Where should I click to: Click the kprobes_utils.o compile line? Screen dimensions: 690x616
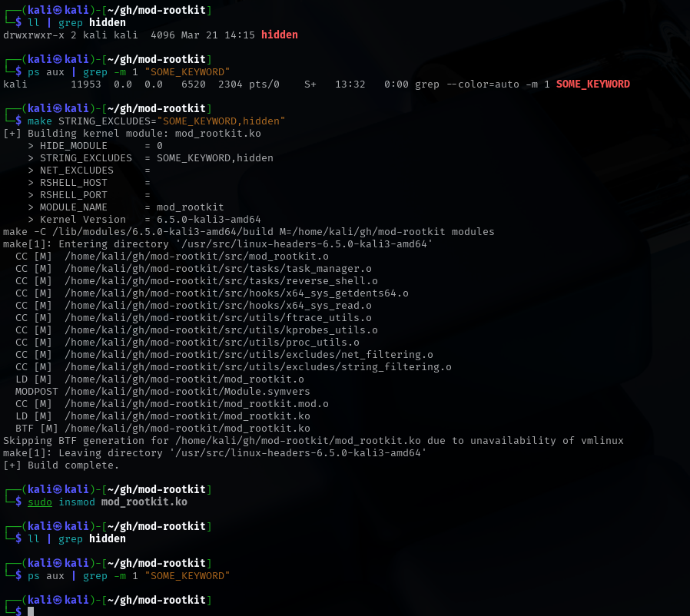click(197, 330)
